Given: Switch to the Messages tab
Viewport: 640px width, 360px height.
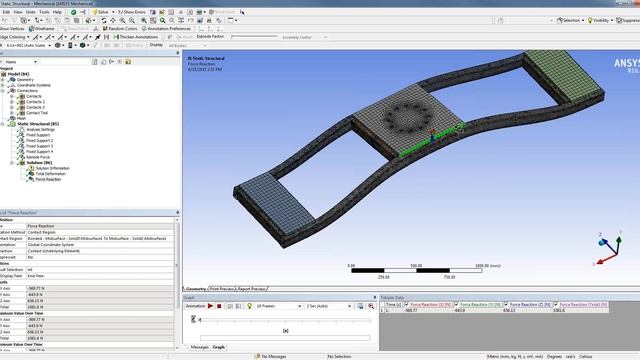Looking at the screenshot, I should pyautogui.click(x=200, y=347).
